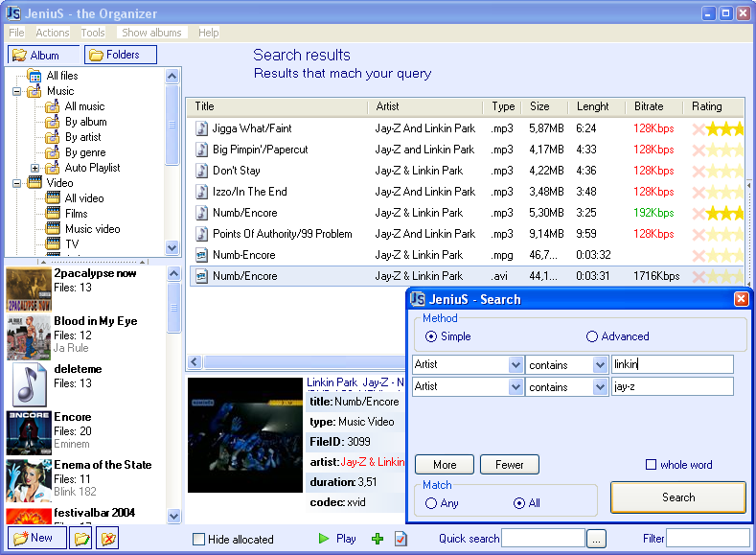Image resolution: width=756 pixels, height=555 pixels.
Task: Expand the Auto Playlist tree node
Action: click(x=34, y=168)
